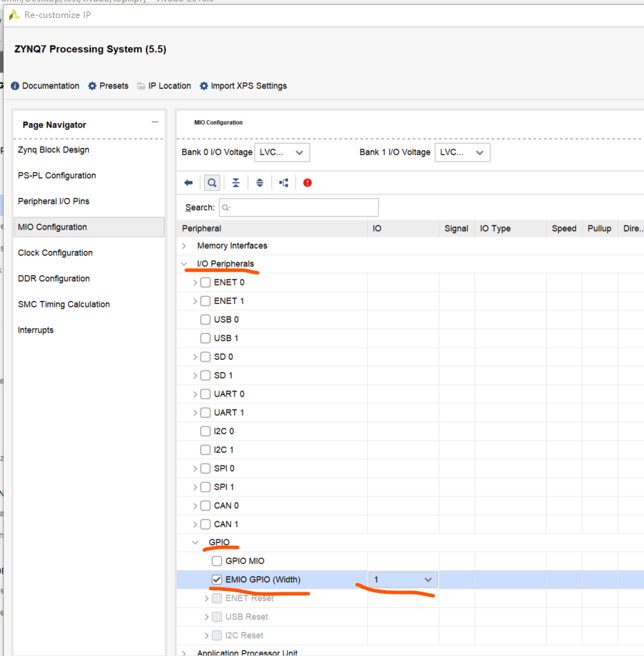The height and width of the screenshot is (656, 644).
Task: Click the peripheral Search input field
Action: tap(298, 207)
